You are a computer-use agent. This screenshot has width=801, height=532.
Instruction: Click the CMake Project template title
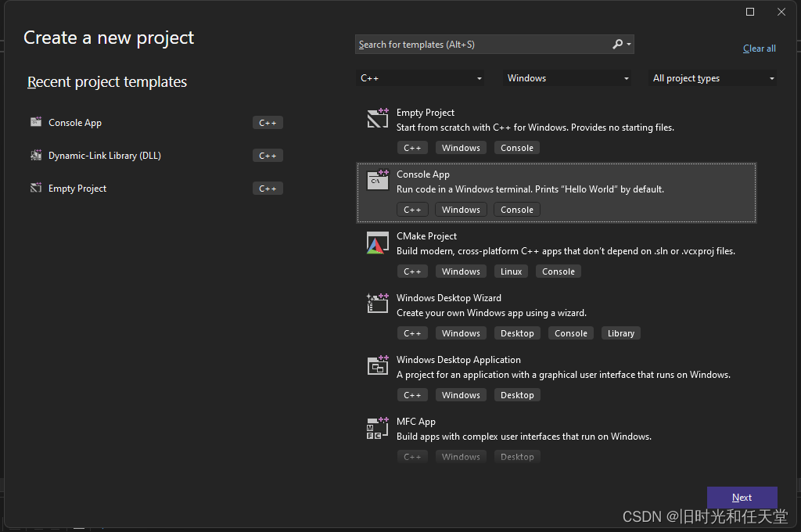(426, 236)
